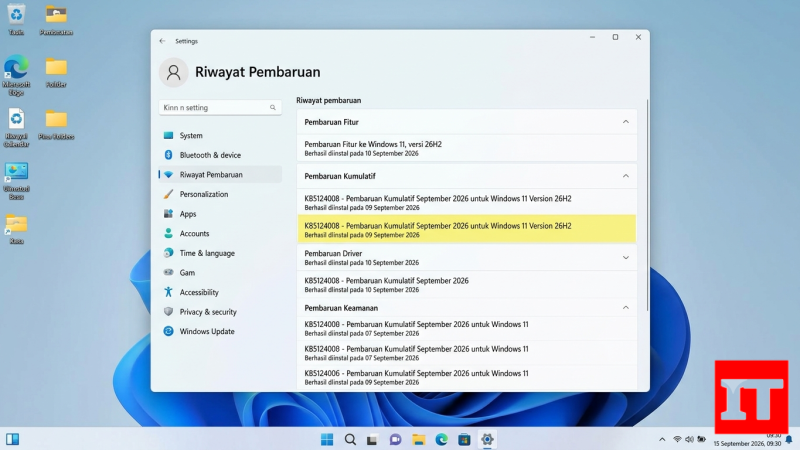The height and width of the screenshot is (450, 800).
Task: Click the search magnifier in settings search
Action: click(x=273, y=108)
